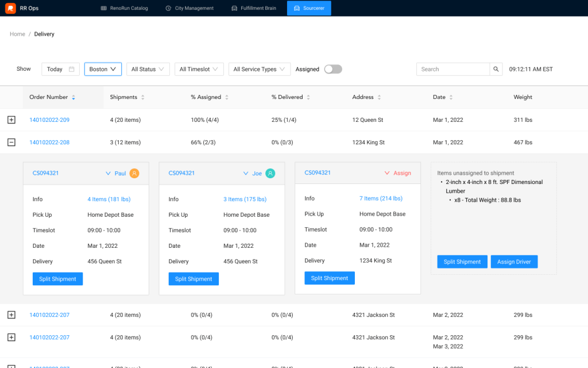The height and width of the screenshot is (368, 588).
Task: Open the 7 Items (214 lbs) link
Action: coord(381,198)
